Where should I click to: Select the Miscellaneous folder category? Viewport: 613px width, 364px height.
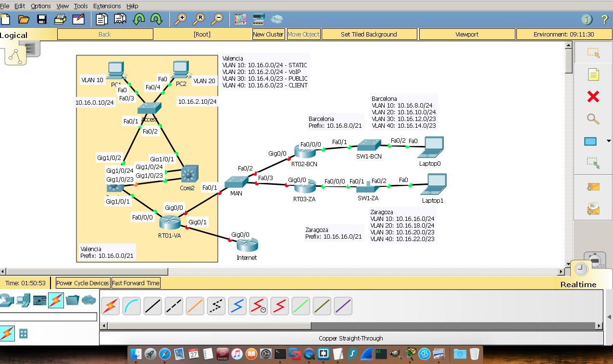73,300
